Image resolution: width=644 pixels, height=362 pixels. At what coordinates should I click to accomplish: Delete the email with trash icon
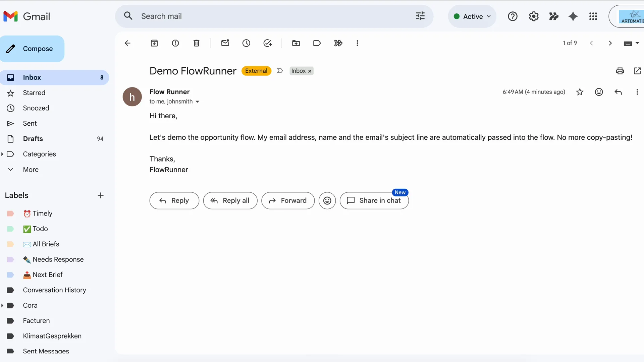(197, 43)
